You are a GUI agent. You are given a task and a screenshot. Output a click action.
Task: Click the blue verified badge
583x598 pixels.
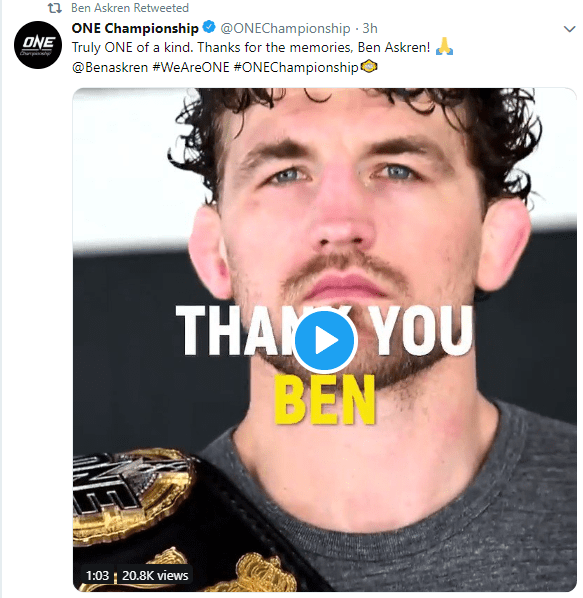[x=209, y=27]
